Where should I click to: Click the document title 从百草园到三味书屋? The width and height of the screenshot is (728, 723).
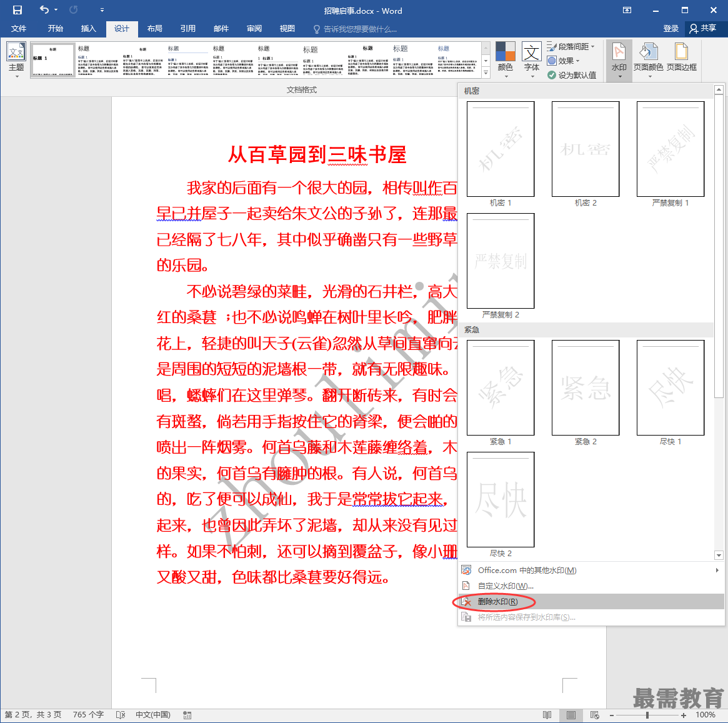tap(317, 154)
